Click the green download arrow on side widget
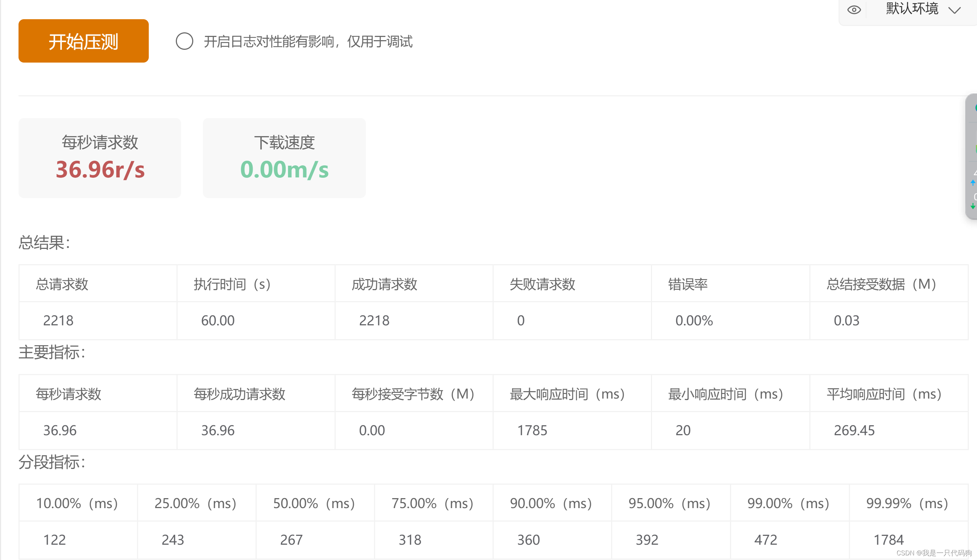The width and height of the screenshot is (977, 560). 972,207
